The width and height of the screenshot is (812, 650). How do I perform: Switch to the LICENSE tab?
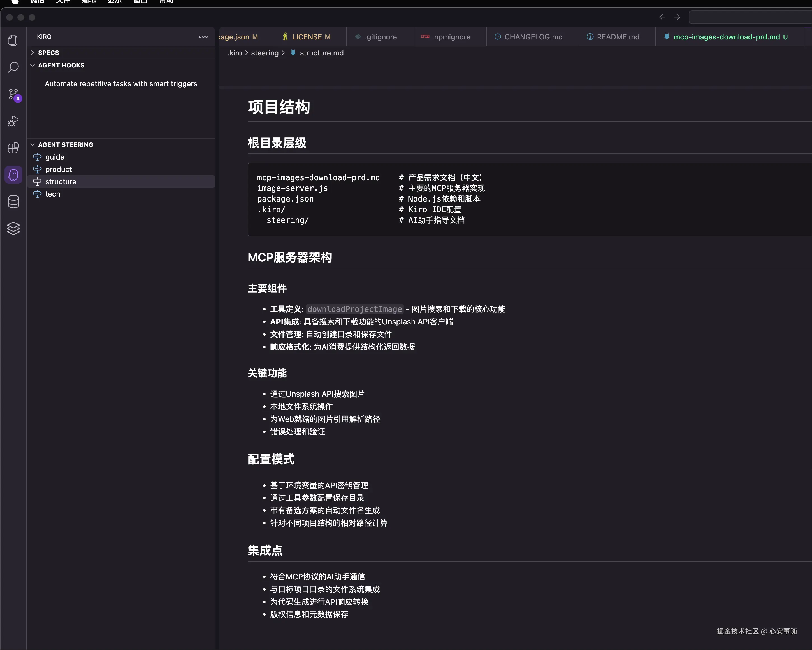coord(307,37)
